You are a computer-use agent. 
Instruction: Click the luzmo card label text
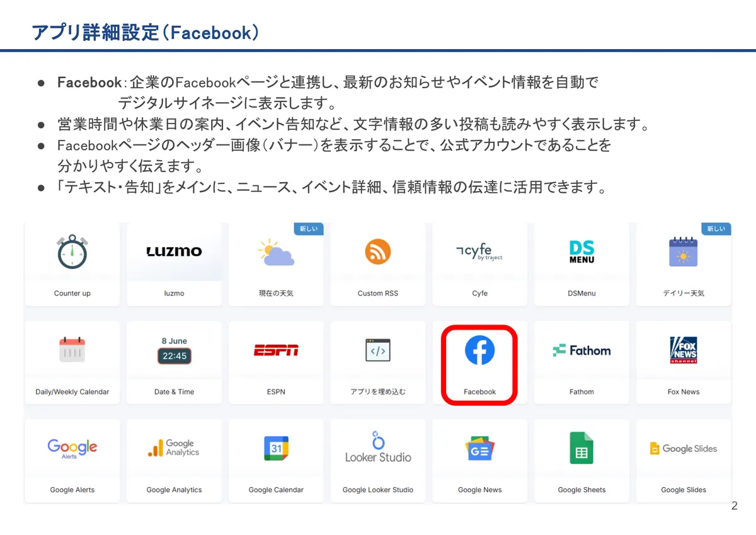[x=175, y=293]
